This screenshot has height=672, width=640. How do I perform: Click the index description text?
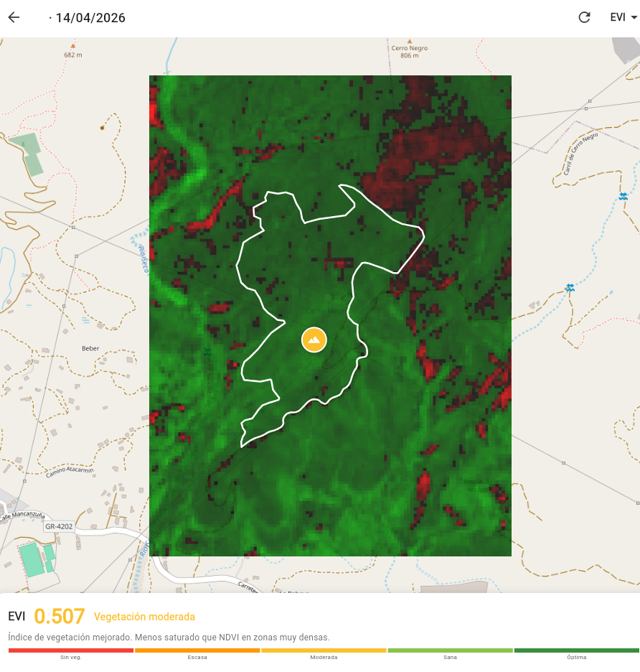169,638
